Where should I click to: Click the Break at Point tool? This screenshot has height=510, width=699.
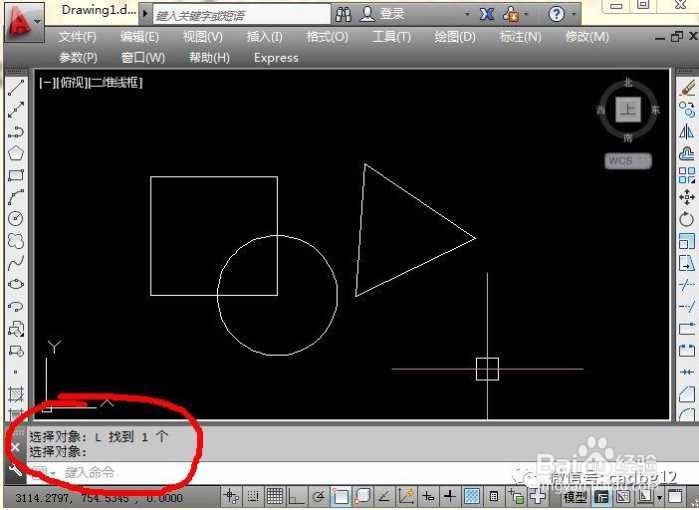(687, 329)
